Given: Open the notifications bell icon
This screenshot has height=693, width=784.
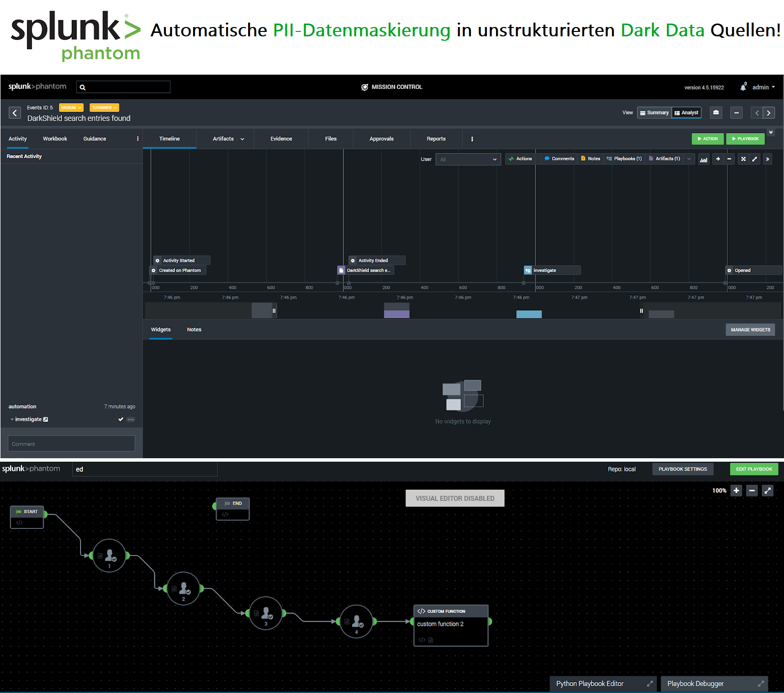Looking at the screenshot, I should click(x=743, y=87).
